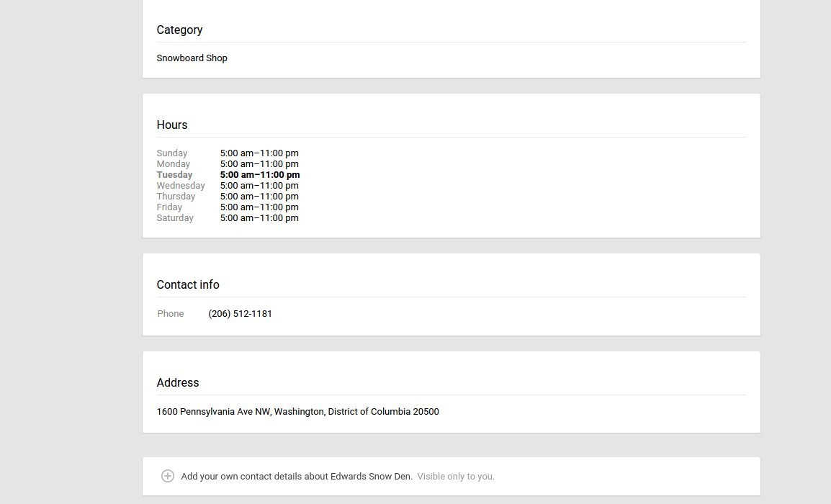Click the Contact info heading
831x504 pixels.
[x=188, y=284]
